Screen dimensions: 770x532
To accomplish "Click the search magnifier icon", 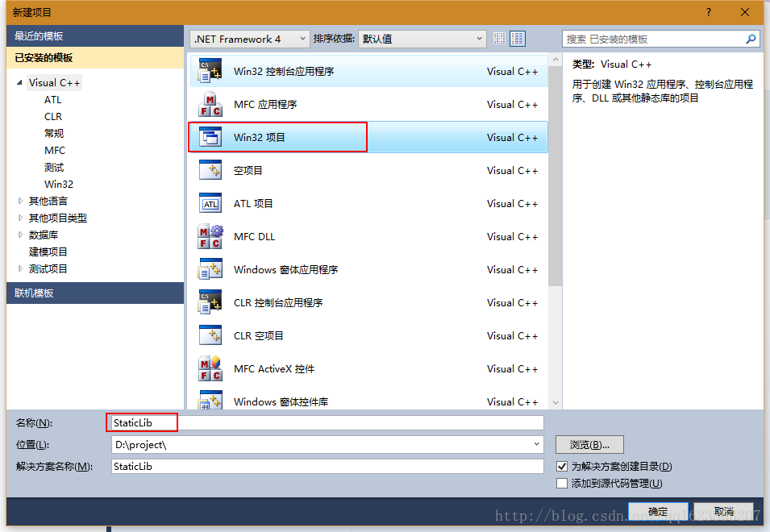I will pos(751,39).
